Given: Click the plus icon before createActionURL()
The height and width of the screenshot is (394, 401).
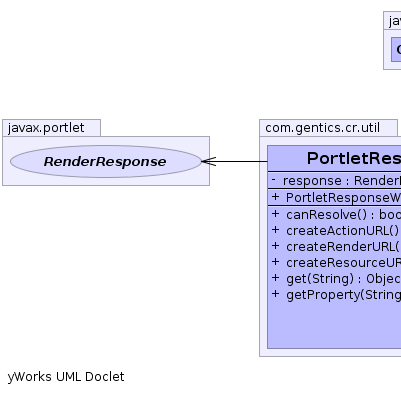Looking at the screenshot, I should click(275, 230).
